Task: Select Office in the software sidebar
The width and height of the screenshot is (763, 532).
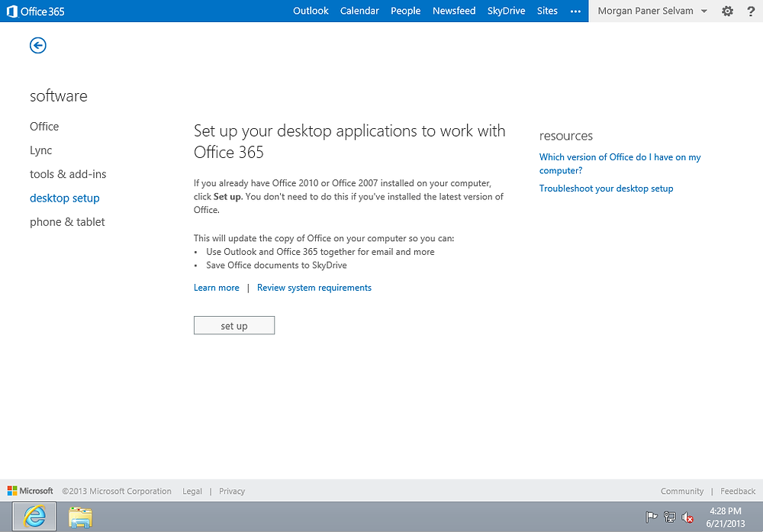Action: tap(44, 127)
